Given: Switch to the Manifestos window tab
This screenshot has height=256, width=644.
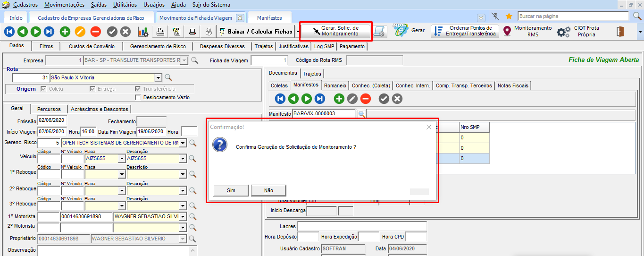Looking at the screenshot, I should 269,18.
